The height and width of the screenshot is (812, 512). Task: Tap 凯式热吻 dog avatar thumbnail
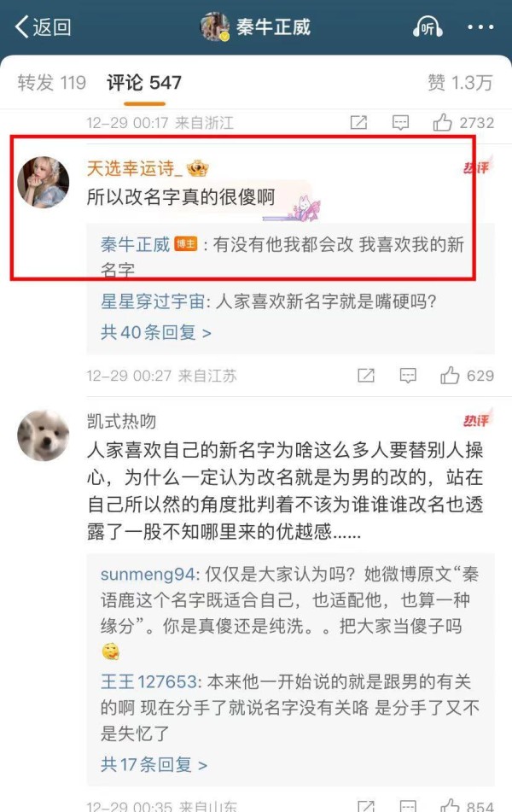tap(43, 435)
